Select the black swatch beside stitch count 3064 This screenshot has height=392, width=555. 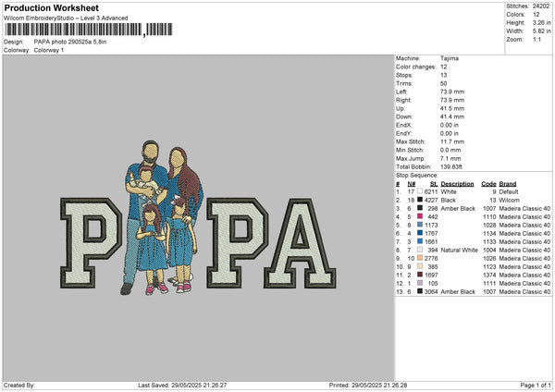click(420, 291)
